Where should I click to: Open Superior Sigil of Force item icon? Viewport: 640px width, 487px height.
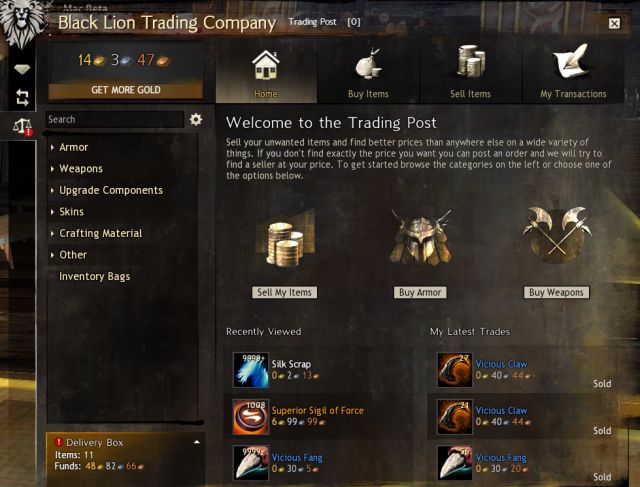pyautogui.click(x=251, y=417)
